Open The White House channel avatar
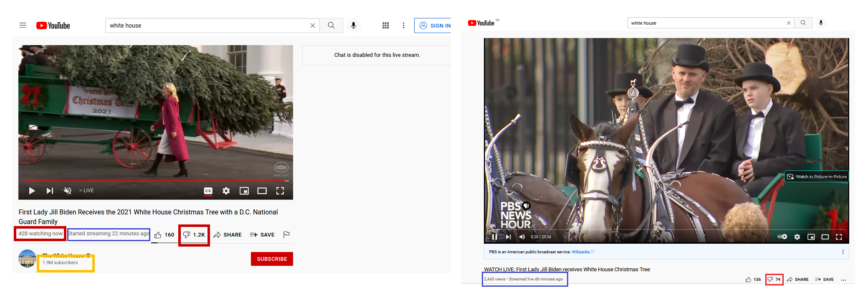 tap(27, 258)
